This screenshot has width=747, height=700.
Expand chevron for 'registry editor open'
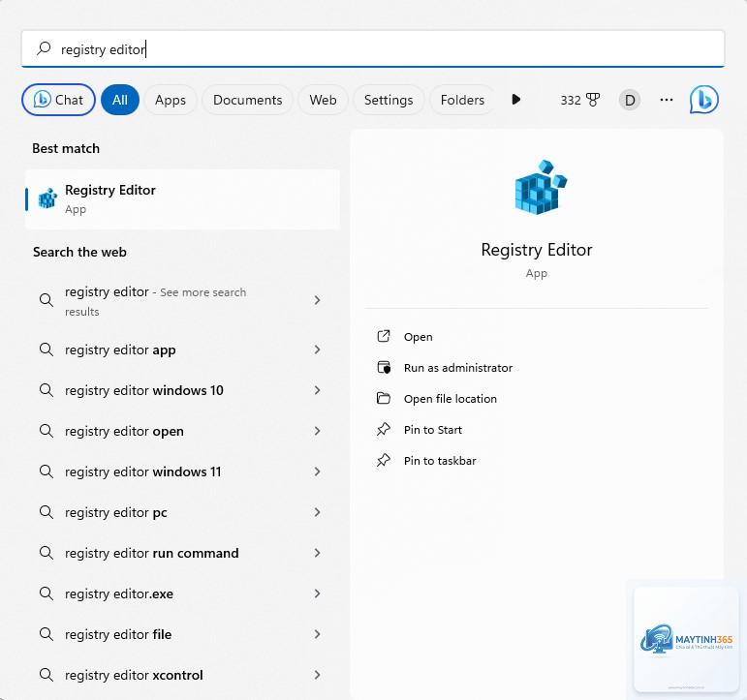coord(317,431)
